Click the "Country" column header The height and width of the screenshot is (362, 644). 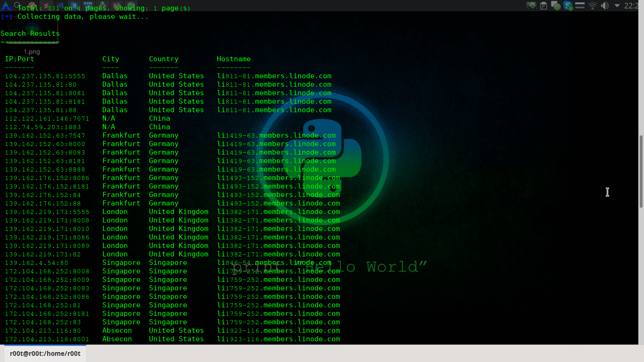pyautogui.click(x=164, y=59)
